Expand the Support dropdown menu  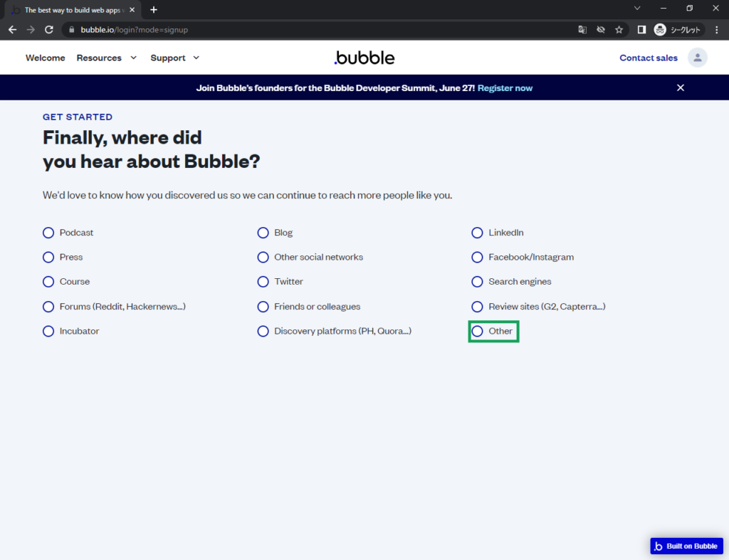point(175,58)
